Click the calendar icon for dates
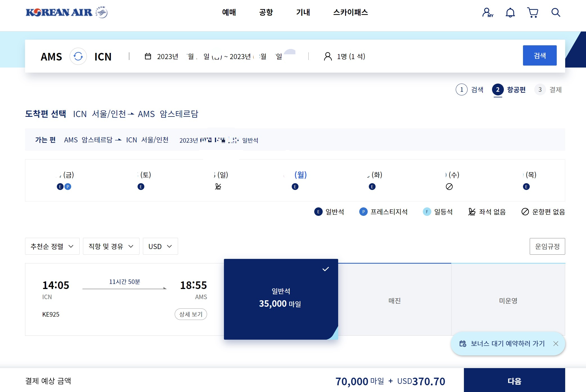The image size is (586, 392). [x=148, y=57]
